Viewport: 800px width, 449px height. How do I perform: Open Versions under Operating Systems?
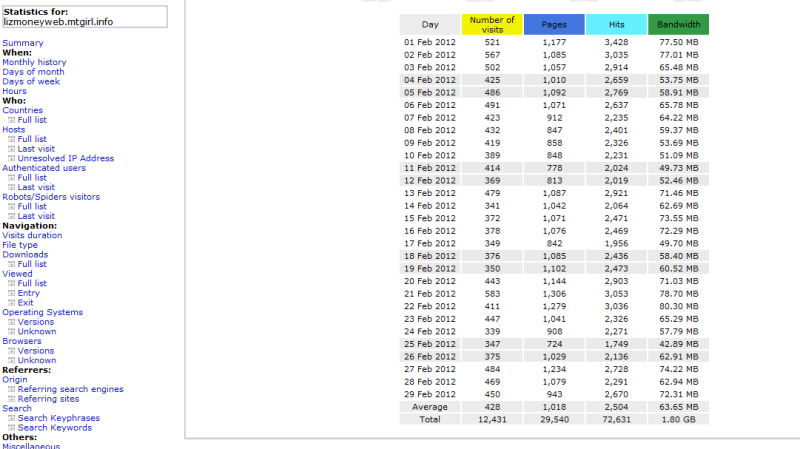(x=36, y=322)
